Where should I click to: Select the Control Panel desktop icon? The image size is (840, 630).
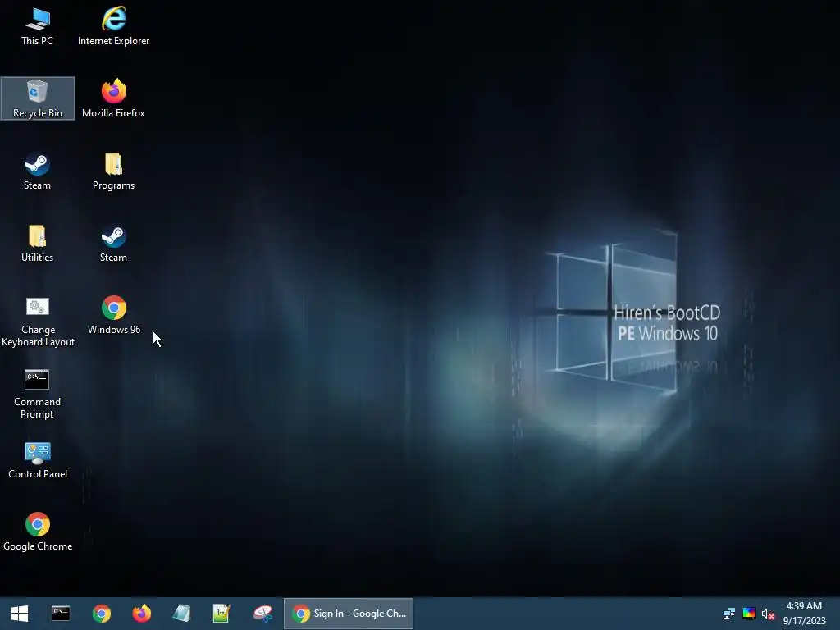tap(38, 459)
